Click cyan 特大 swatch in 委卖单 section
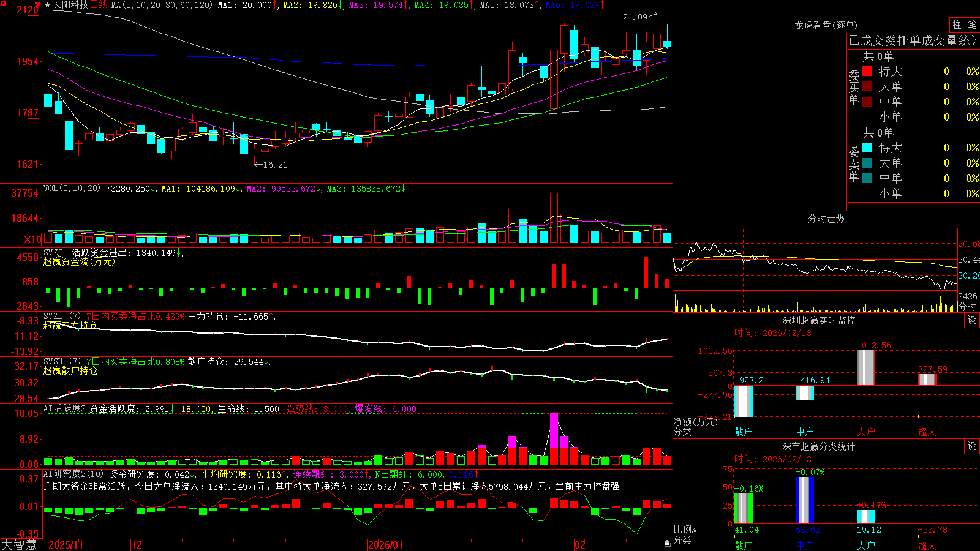980x551 pixels. point(867,148)
